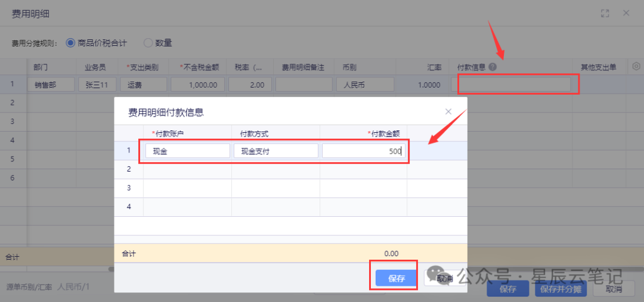Click the 保存并分摊 button
Screen dimensions: 644x302
point(561,289)
